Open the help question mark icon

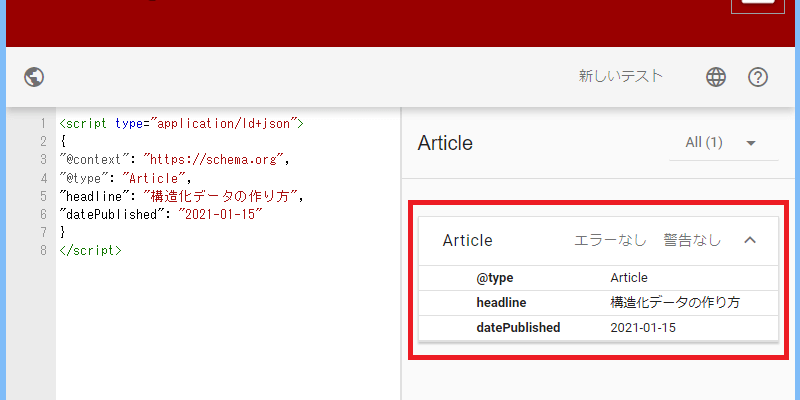758,77
